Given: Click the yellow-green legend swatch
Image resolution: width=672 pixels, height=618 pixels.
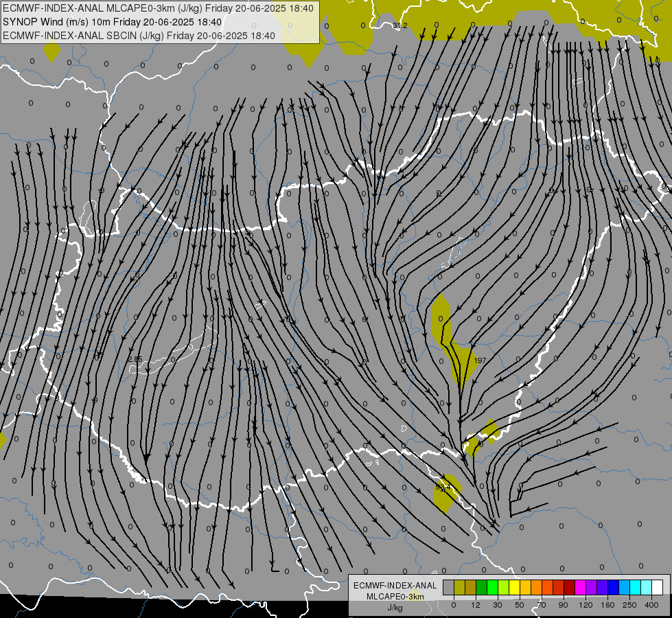Looking at the screenshot, I should [x=504, y=587].
